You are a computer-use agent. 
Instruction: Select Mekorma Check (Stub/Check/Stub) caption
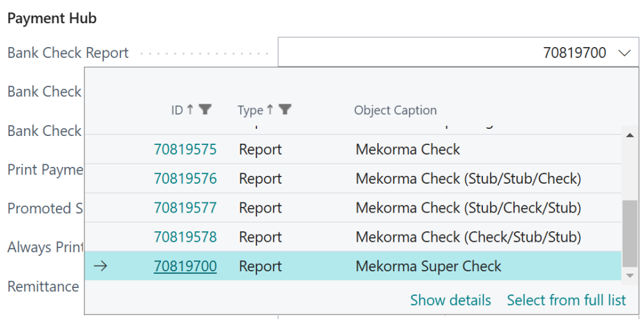pyautogui.click(x=468, y=208)
